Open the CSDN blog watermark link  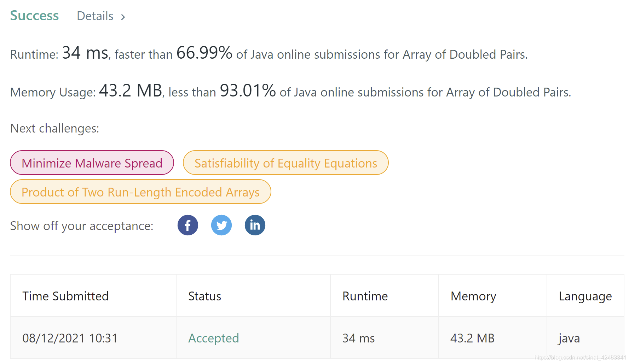point(580,358)
